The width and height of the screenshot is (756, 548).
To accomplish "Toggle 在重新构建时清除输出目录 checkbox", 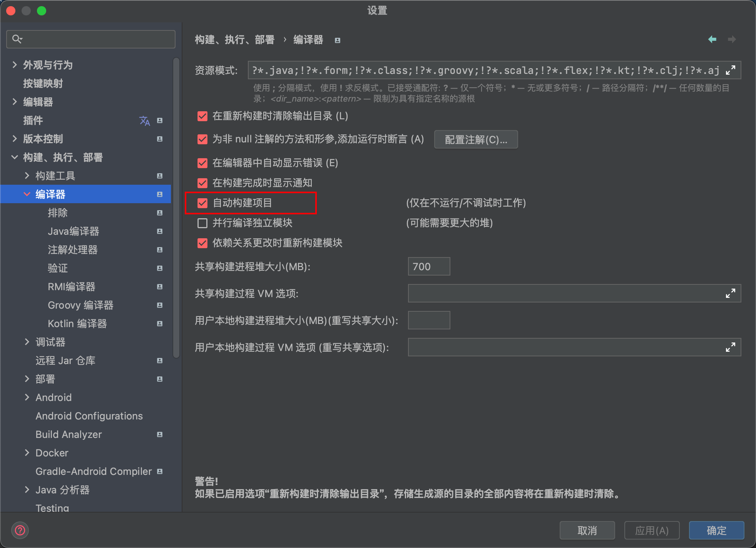I will tap(202, 116).
